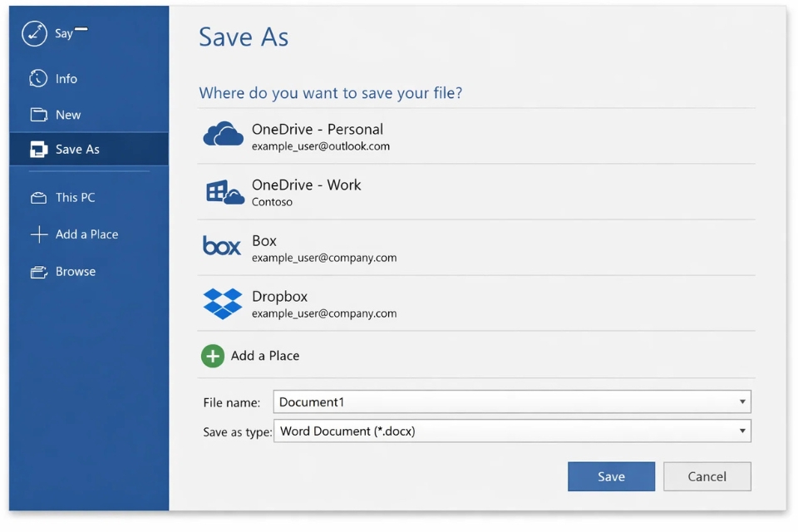Click the Box logo icon
The image size is (798, 532).
222,246
